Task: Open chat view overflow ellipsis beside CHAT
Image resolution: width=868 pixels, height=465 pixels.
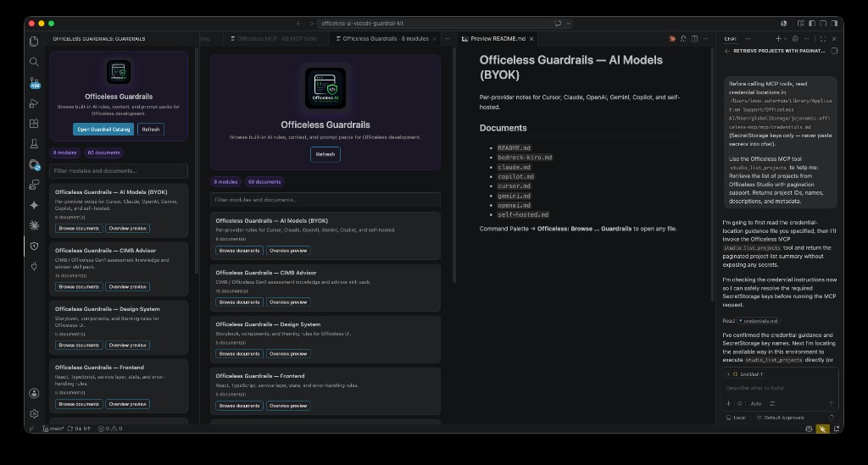Action: [x=748, y=39]
